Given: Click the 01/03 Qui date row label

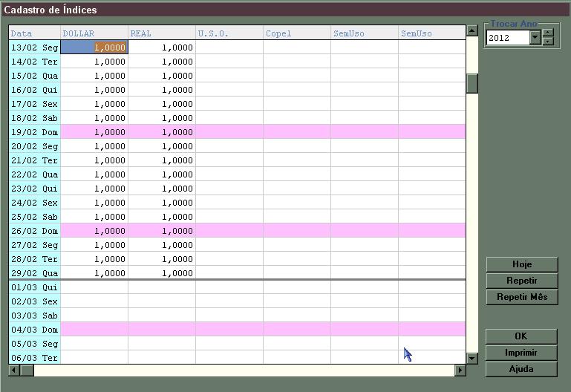Looking at the screenshot, I should (34, 287).
